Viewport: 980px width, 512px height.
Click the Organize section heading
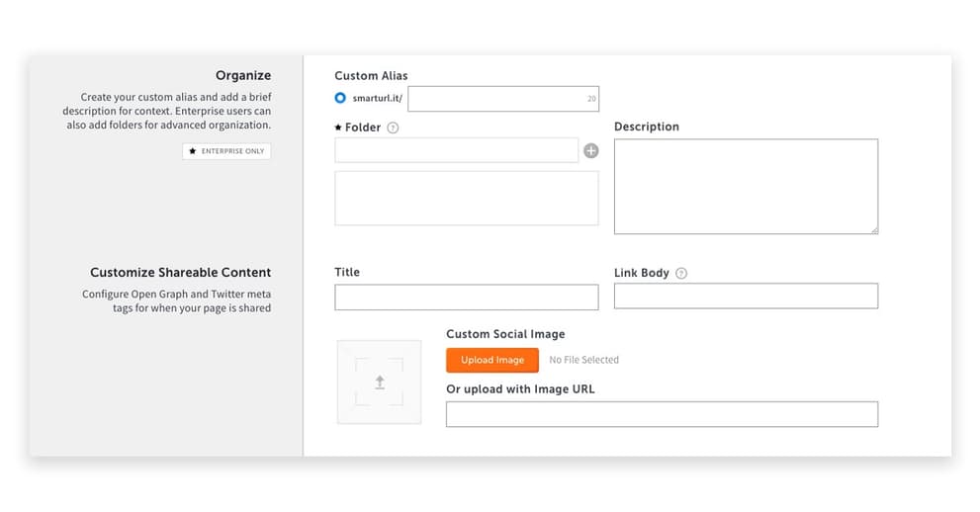(243, 75)
